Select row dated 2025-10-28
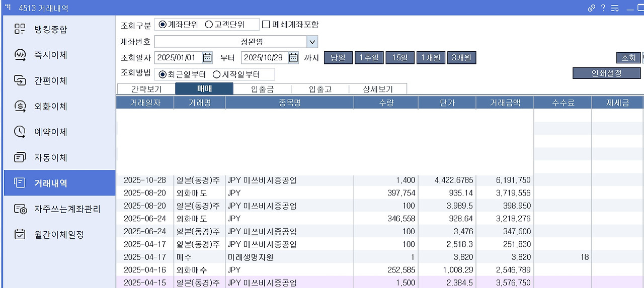 [x=379, y=180]
